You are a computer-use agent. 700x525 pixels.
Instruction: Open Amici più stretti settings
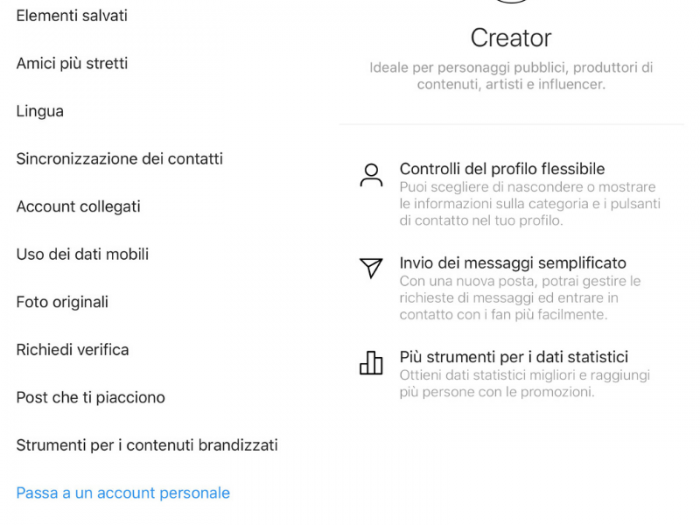pos(72,63)
